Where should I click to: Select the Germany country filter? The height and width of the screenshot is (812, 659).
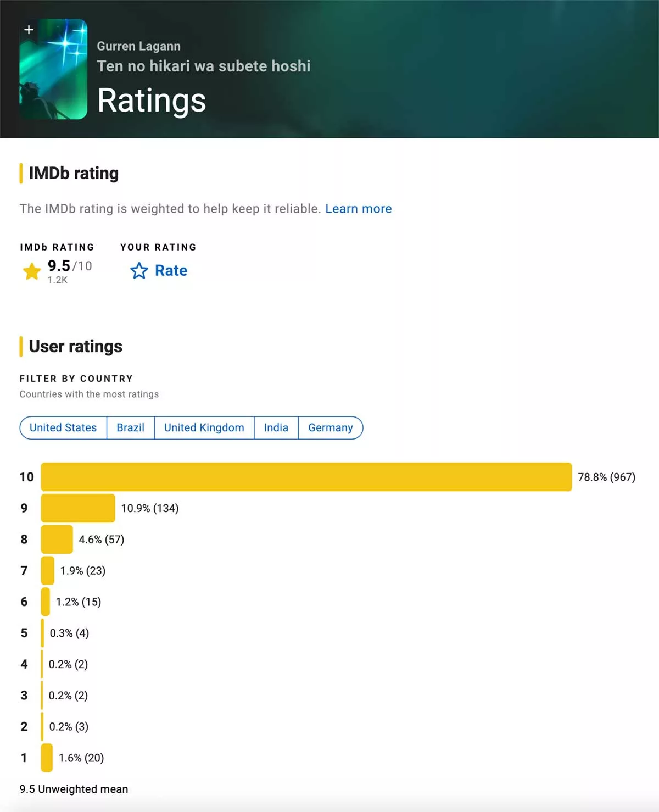[x=330, y=428]
